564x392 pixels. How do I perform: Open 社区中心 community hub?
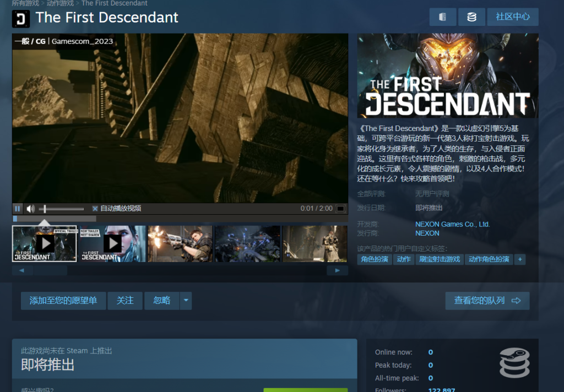coord(513,17)
